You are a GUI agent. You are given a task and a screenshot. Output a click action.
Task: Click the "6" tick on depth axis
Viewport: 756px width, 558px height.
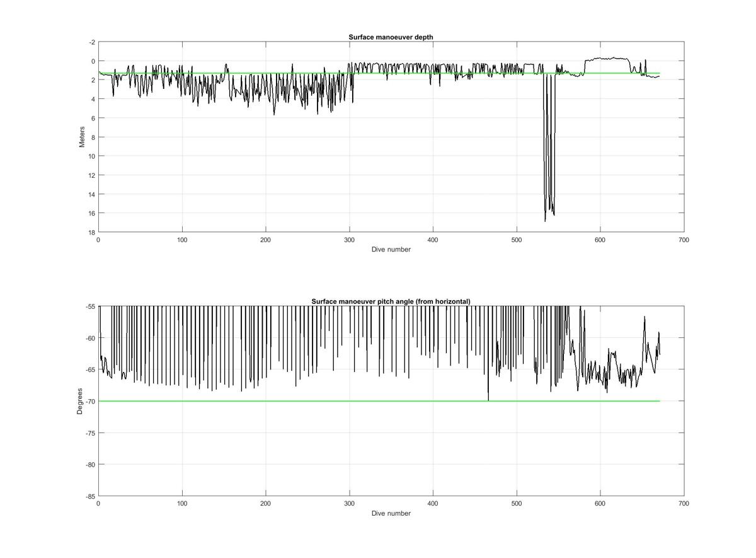(93, 118)
